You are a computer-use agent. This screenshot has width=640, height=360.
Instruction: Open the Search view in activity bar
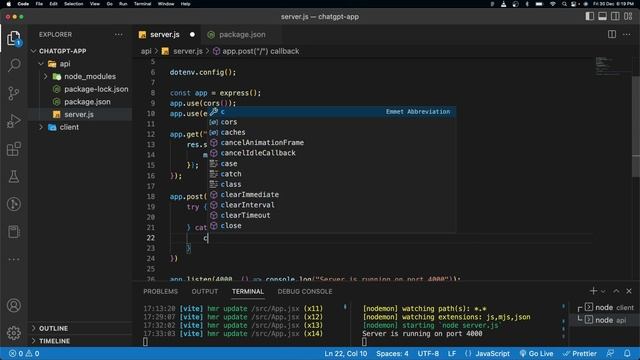tap(14, 65)
